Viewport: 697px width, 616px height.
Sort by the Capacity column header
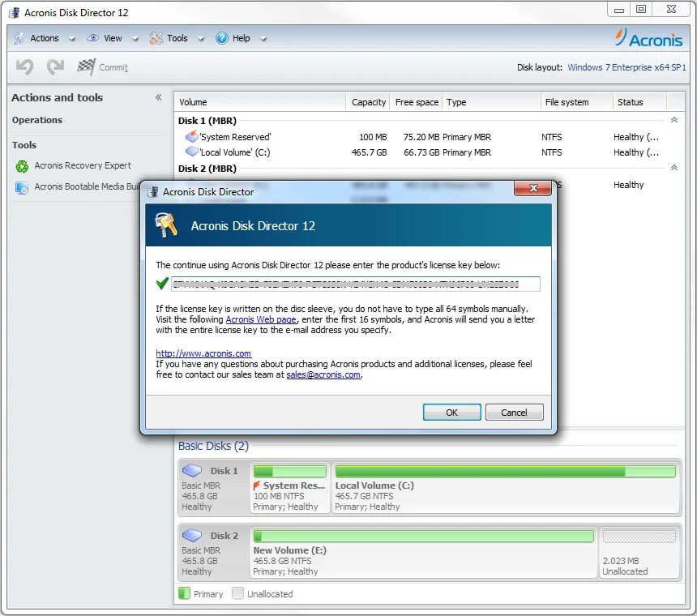click(368, 102)
